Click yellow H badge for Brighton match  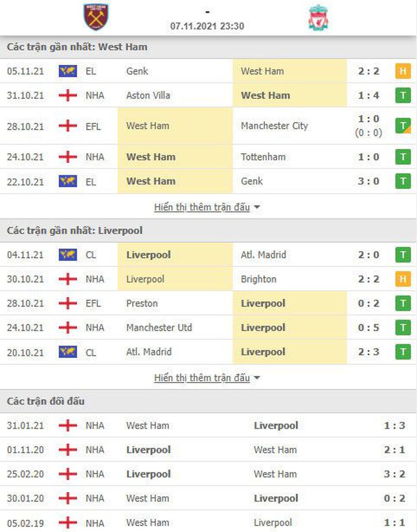click(x=403, y=279)
